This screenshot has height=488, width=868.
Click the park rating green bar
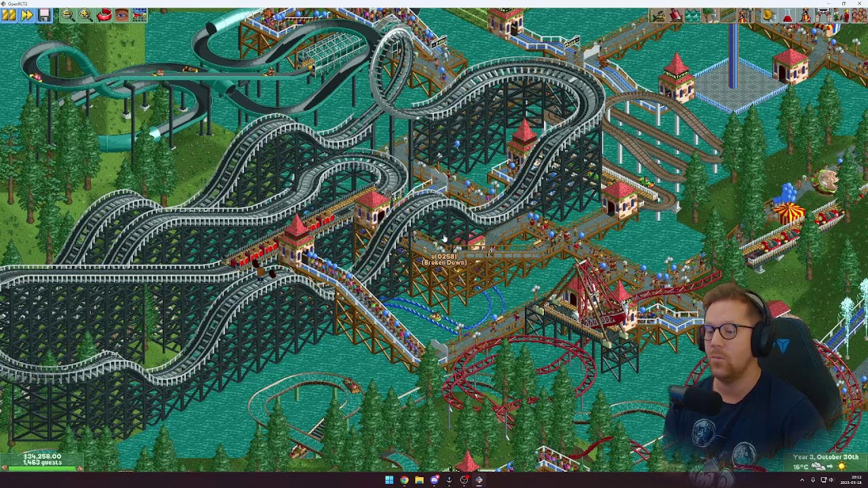coord(41,468)
